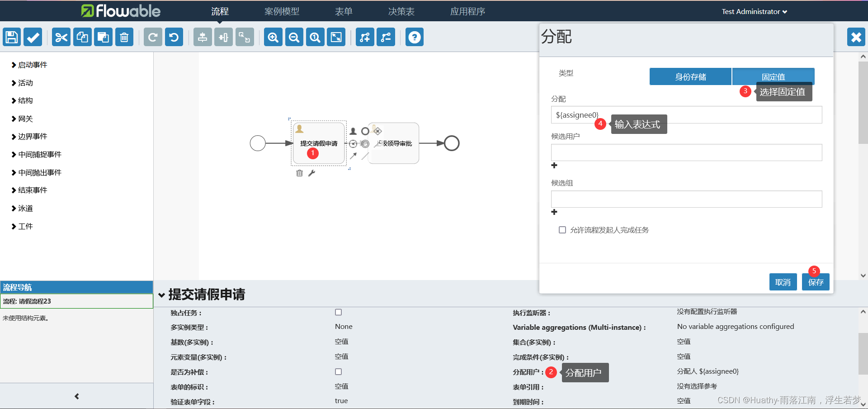
Task: Add a bend point to the sequence flow
Action: tap(365, 37)
